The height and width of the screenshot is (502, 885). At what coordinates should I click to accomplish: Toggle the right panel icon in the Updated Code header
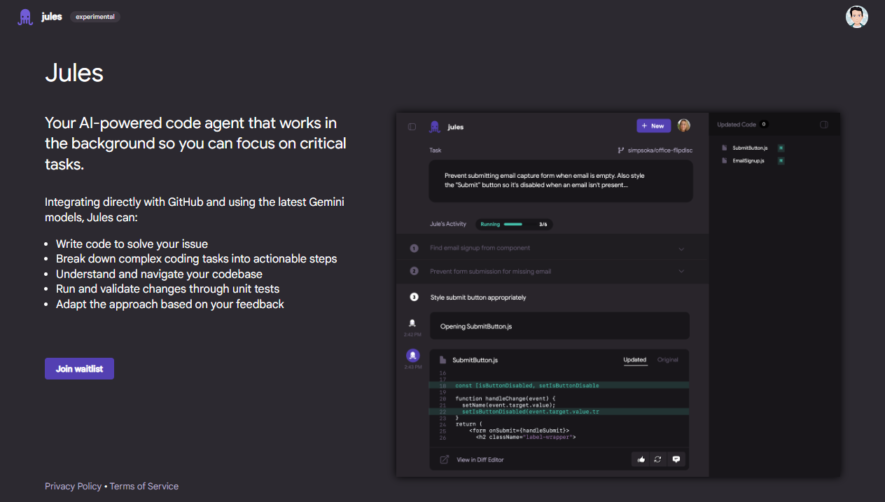point(824,124)
